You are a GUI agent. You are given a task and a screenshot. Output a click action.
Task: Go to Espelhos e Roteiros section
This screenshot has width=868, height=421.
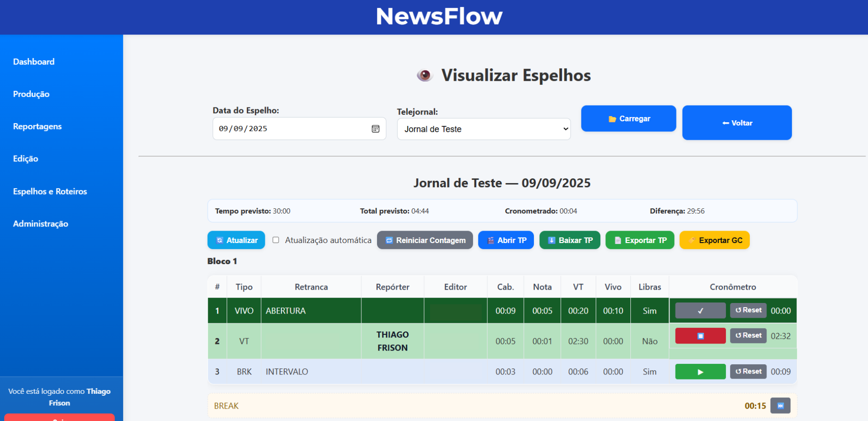pyautogui.click(x=50, y=191)
